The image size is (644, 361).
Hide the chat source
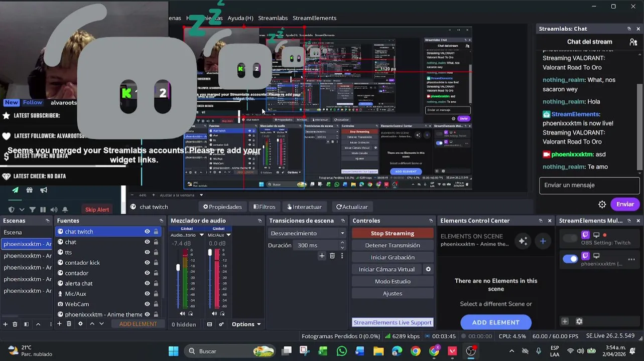(x=147, y=242)
